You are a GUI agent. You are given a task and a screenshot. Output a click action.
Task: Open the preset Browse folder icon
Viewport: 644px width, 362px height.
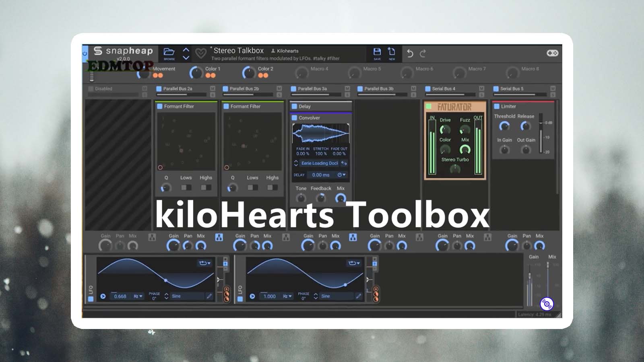169,52
